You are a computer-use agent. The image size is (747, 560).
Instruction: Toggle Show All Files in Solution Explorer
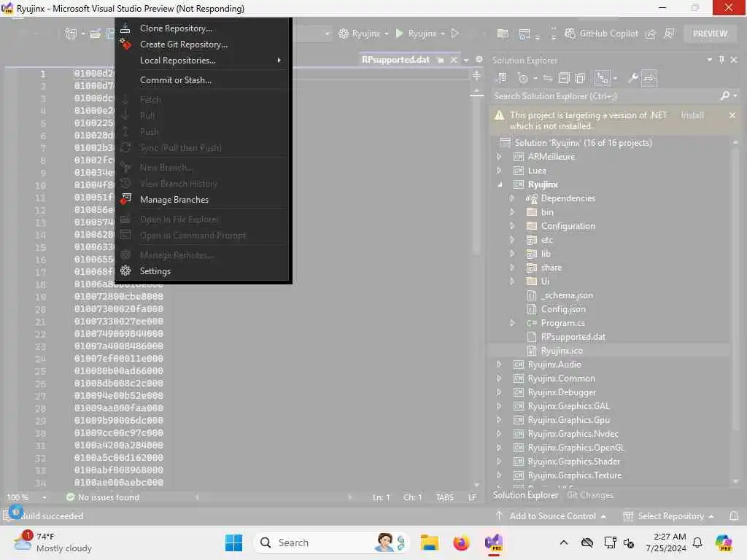click(x=580, y=78)
